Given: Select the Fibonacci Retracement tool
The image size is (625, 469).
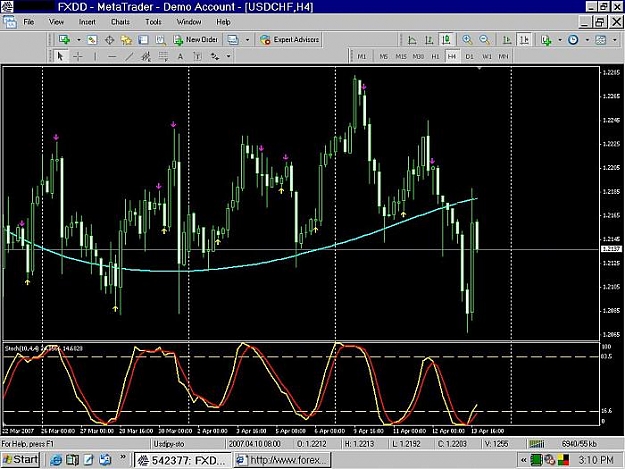Looking at the screenshot, I should pyautogui.click(x=163, y=57).
